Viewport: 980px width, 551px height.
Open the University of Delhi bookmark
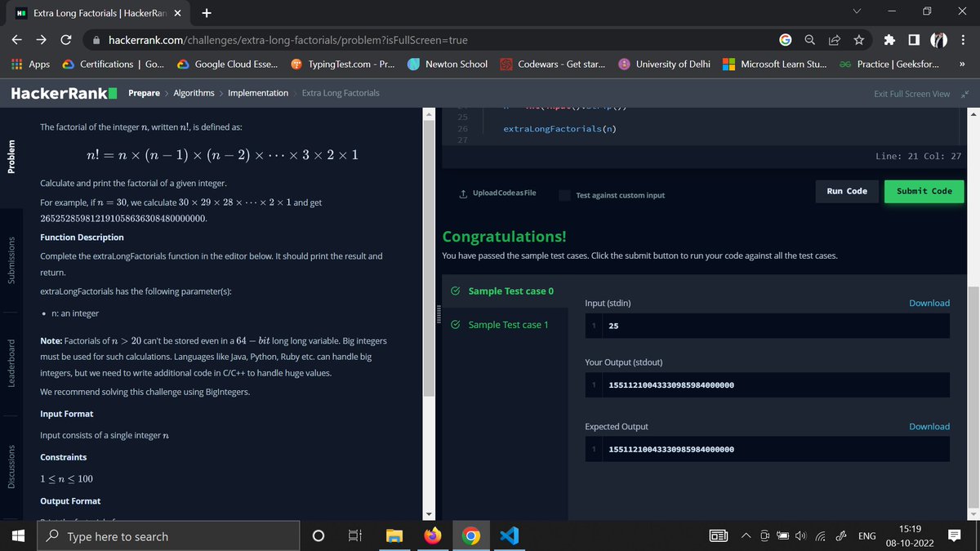coord(664,64)
